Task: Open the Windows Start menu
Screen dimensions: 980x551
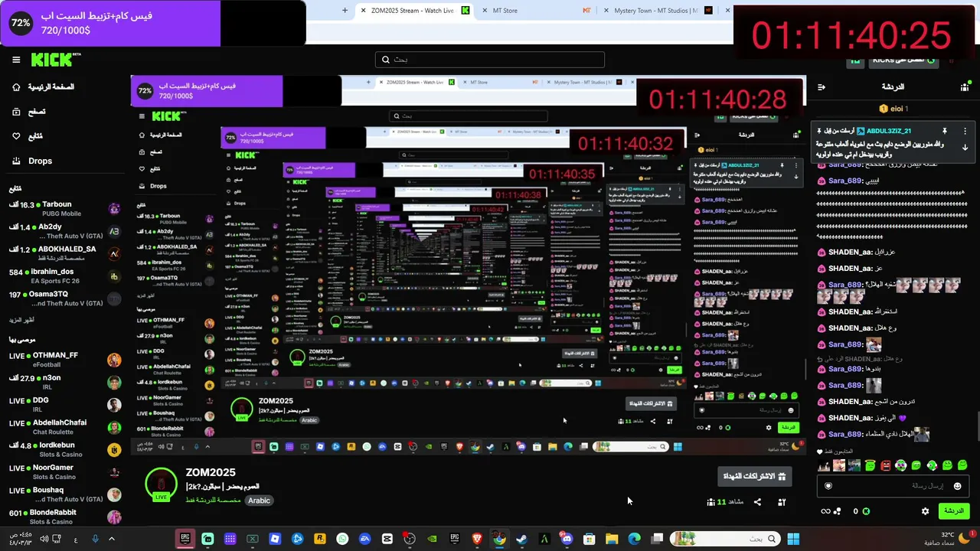Action: [793, 539]
